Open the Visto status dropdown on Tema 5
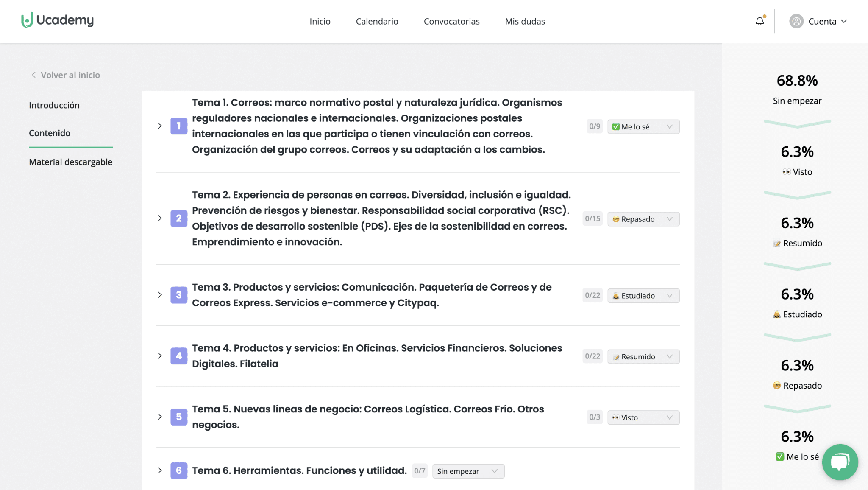The image size is (868, 490). (x=643, y=417)
